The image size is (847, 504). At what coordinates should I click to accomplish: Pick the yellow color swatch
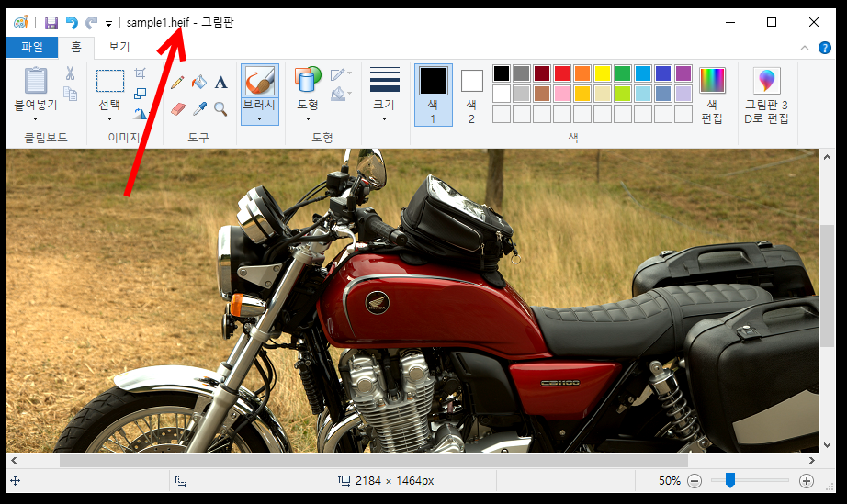tap(603, 73)
